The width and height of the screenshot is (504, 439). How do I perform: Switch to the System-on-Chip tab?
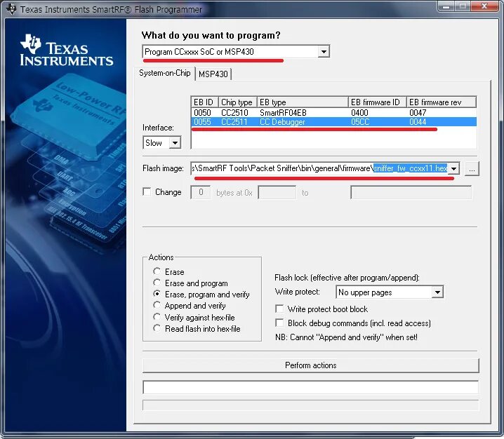(164, 73)
